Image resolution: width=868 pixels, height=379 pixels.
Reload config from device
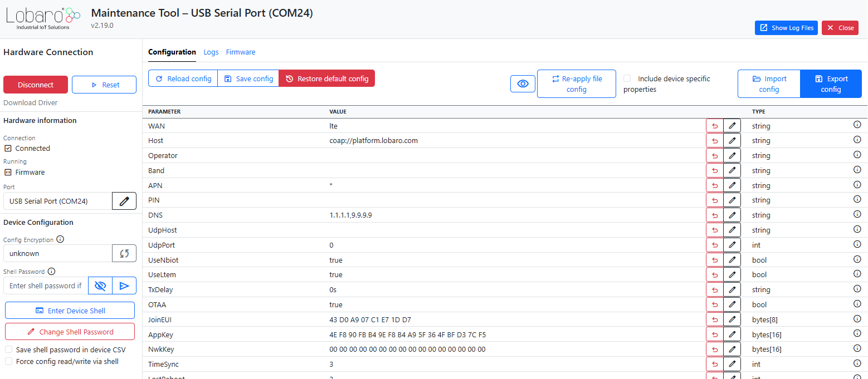pyautogui.click(x=183, y=78)
